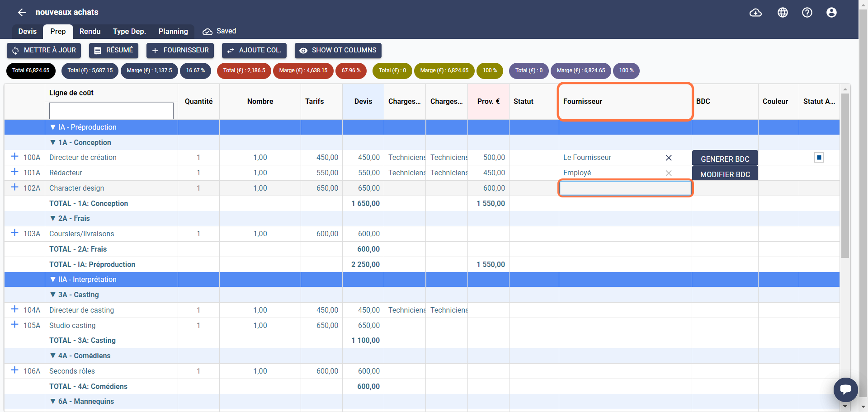The width and height of the screenshot is (868, 412).
Task: Open the cloud download icon
Action: tap(755, 13)
